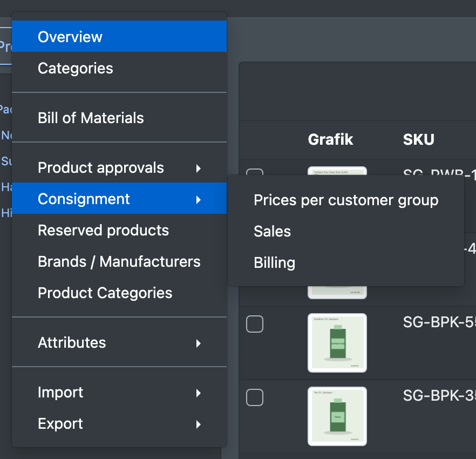This screenshot has width=476, height=459.
Task: Open the Export entry
Action: [119, 424]
